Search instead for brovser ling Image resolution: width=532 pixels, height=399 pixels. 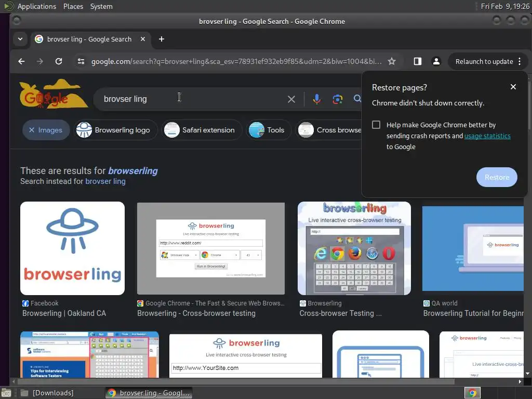pos(105,181)
